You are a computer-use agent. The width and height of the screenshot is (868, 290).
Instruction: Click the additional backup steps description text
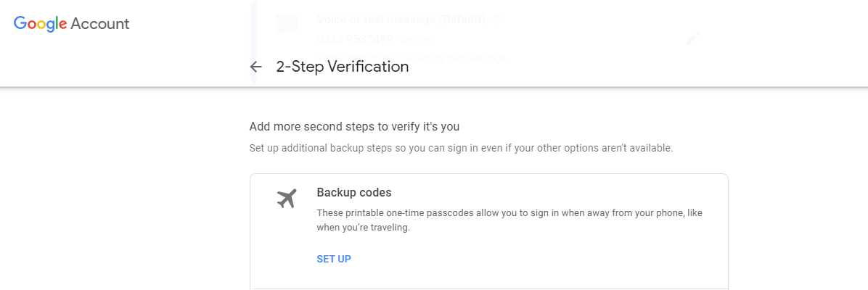pyautogui.click(x=461, y=149)
